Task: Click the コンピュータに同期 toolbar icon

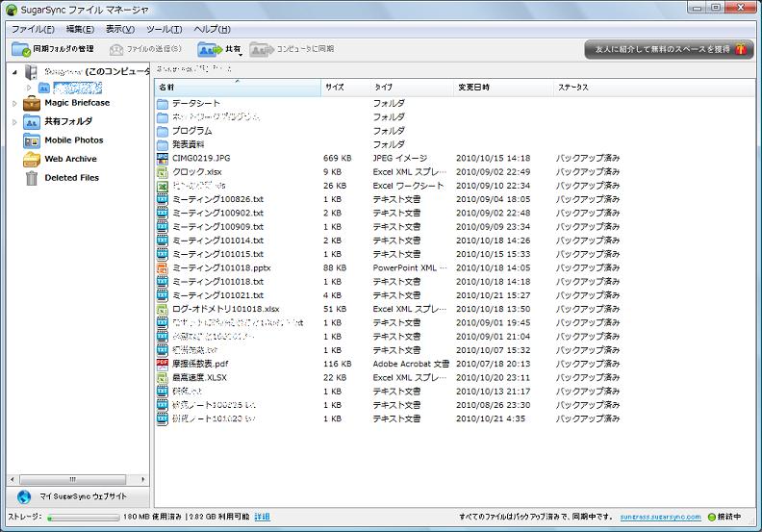Action: [x=262, y=49]
